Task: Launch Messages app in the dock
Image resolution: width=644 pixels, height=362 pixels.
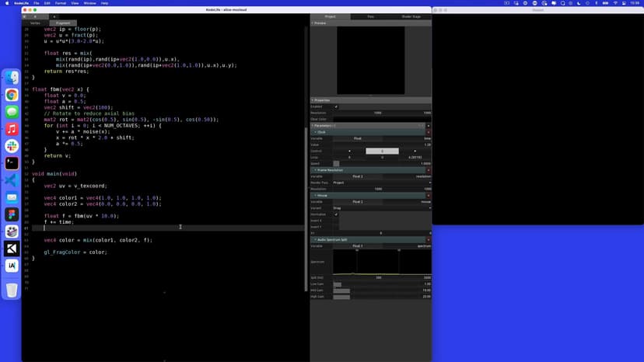Action: coord(12,112)
